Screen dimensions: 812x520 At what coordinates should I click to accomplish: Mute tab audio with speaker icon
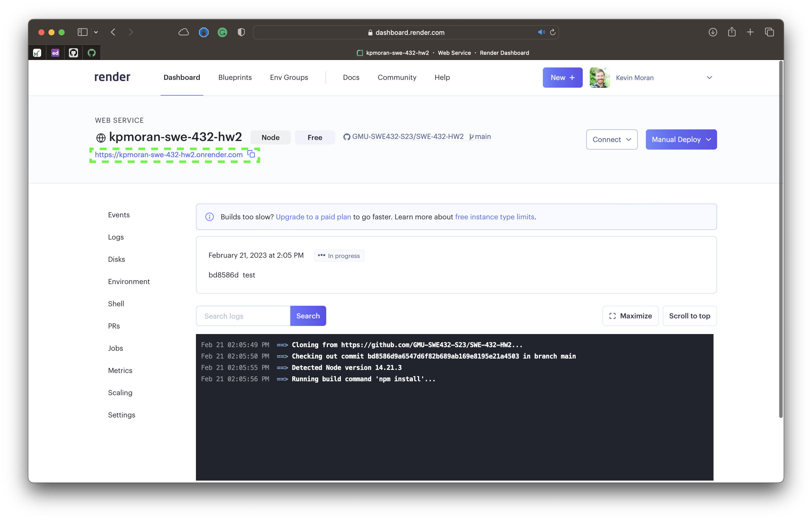point(541,32)
